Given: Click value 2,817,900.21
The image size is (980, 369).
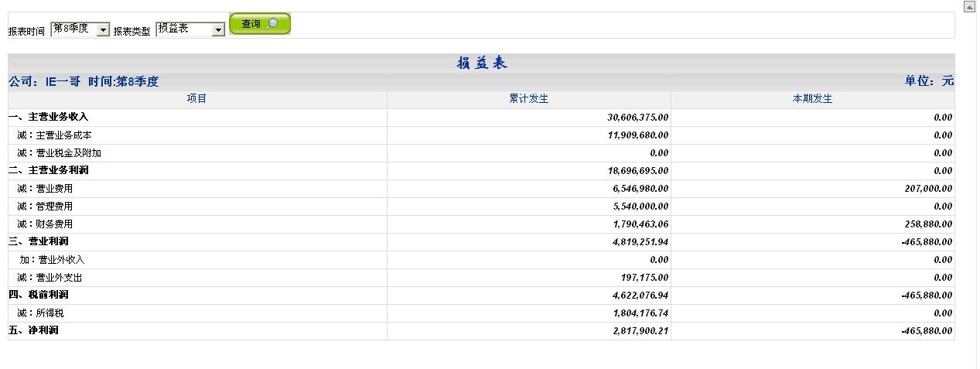Looking at the screenshot, I should point(641,331).
